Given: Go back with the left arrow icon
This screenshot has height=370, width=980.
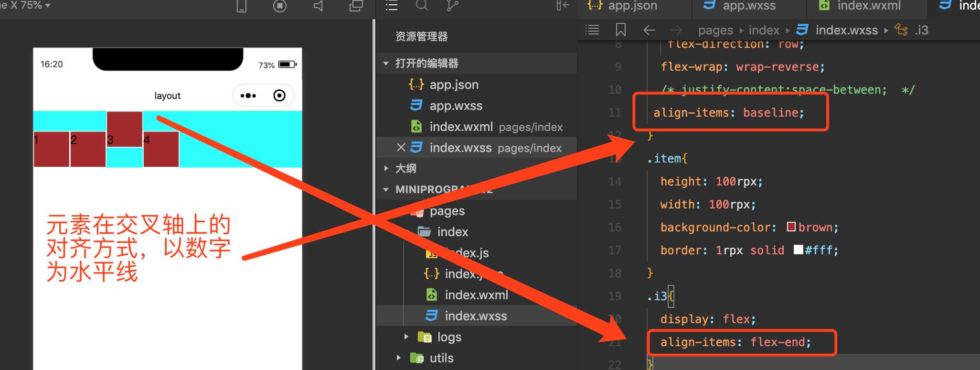Looking at the screenshot, I should tap(649, 30).
